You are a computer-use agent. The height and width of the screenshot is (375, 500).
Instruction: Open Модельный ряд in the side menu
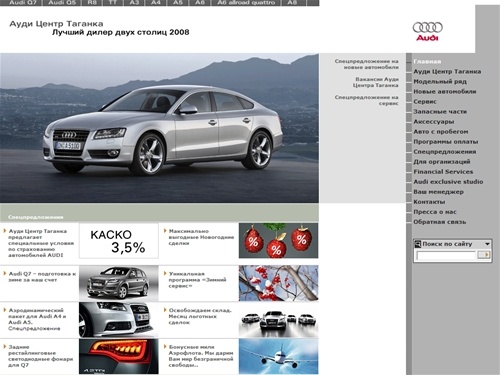(x=440, y=82)
